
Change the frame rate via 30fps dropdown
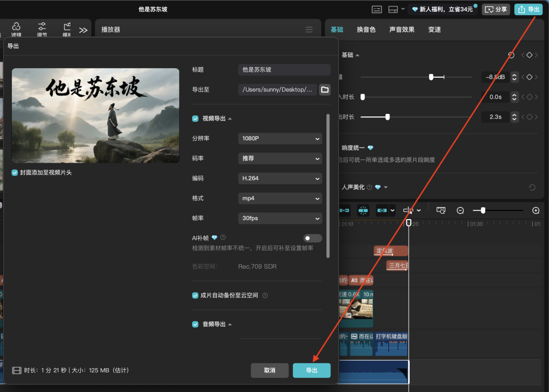(x=280, y=218)
